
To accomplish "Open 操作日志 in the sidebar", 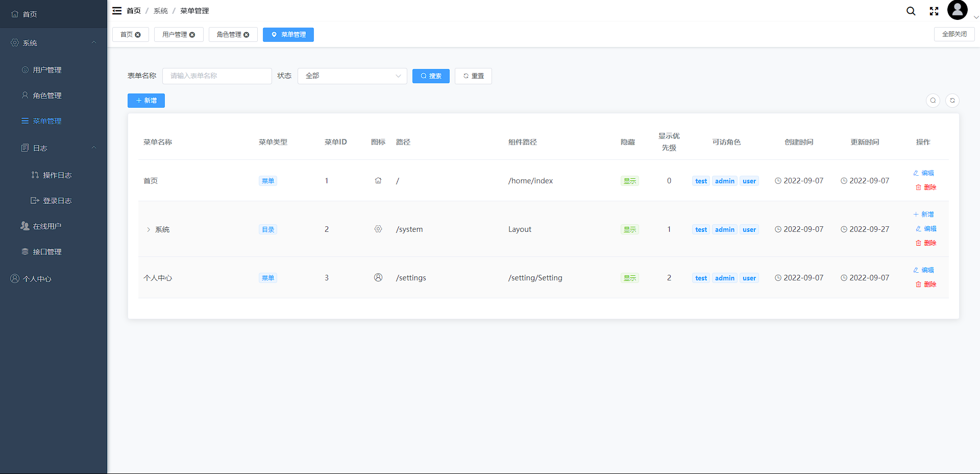I will coord(57,175).
